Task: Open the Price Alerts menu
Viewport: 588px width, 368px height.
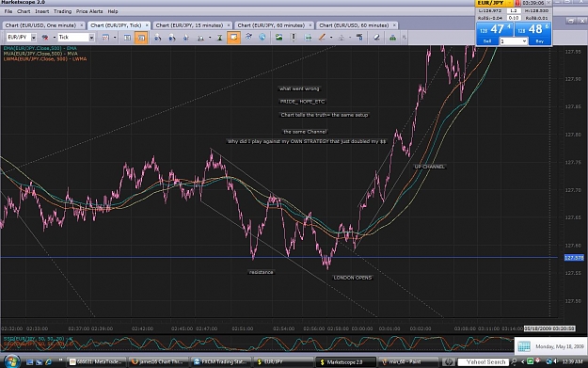Action: [x=89, y=11]
